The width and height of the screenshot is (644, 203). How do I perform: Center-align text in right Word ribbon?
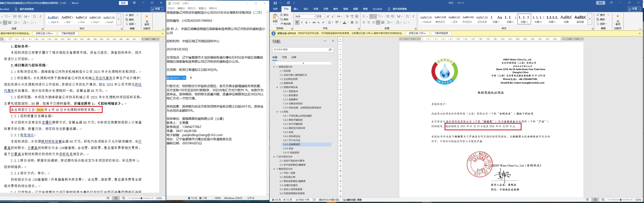pos(369,23)
